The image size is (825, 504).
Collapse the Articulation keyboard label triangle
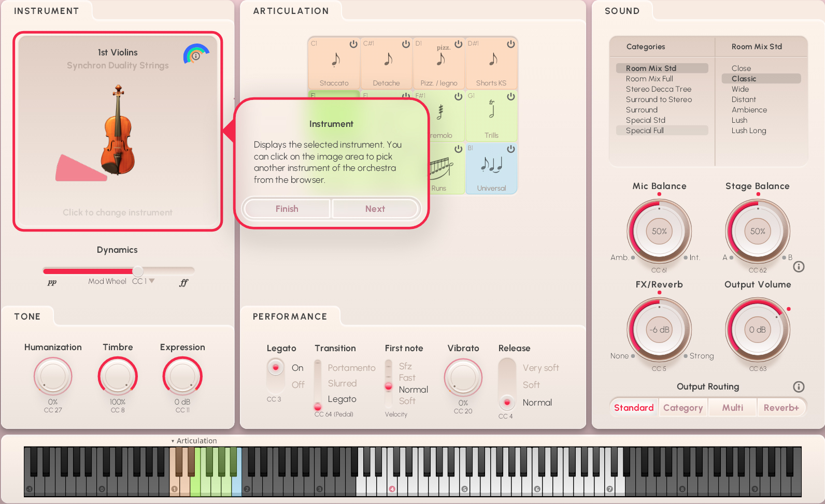173,441
